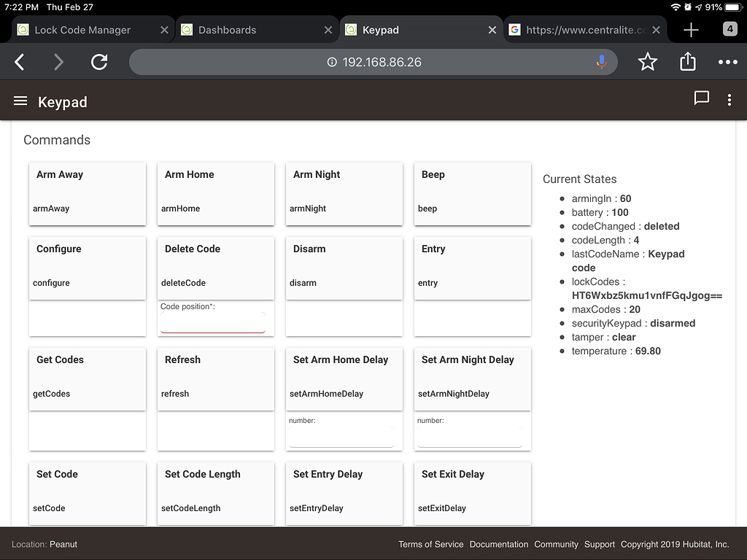747x560 pixels.
Task: Click the Set Code command button
Action: pos(88,494)
